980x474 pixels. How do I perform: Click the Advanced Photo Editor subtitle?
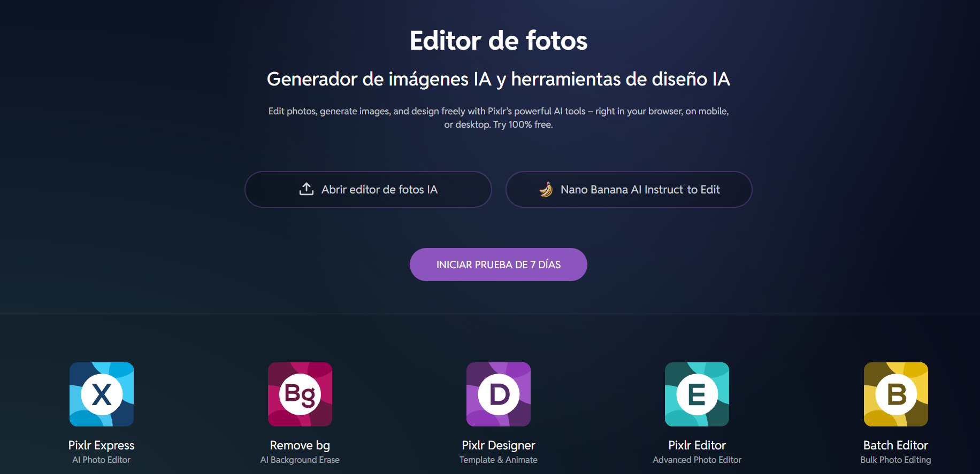click(x=697, y=460)
